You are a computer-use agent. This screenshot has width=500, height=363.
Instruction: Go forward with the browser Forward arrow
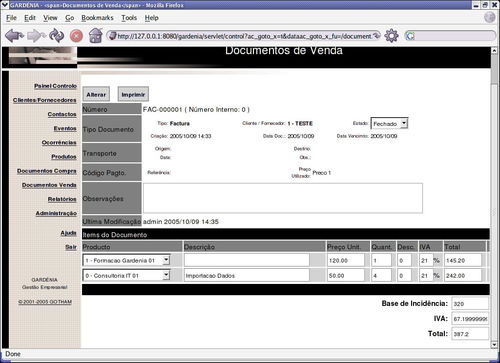(36, 35)
